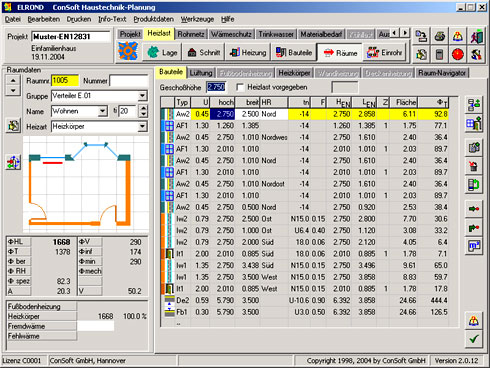Open the Raum-Navigator sub-tab
The width and height of the screenshot is (490, 368).
442,73
